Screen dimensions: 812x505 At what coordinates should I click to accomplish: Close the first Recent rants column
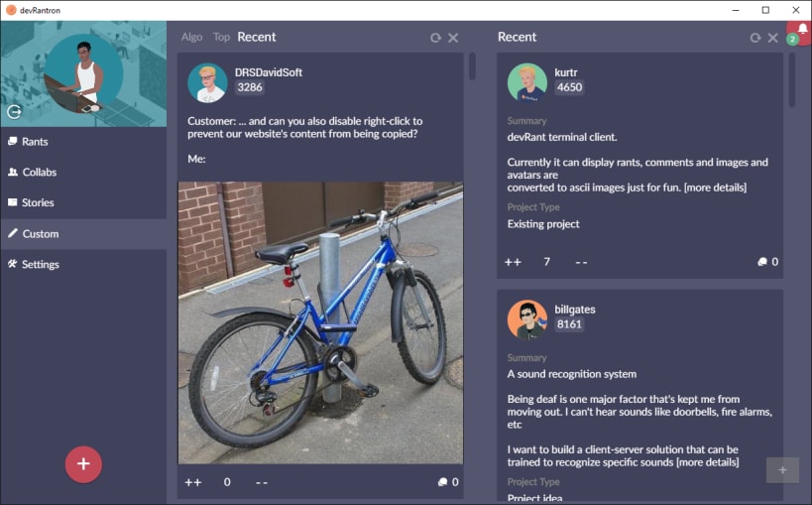click(x=453, y=38)
